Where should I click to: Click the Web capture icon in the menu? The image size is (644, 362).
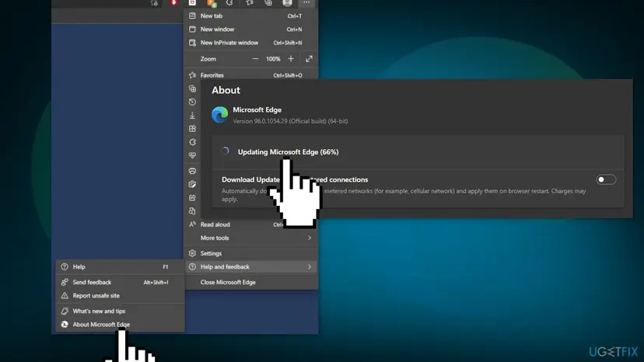pyautogui.click(x=192, y=184)
